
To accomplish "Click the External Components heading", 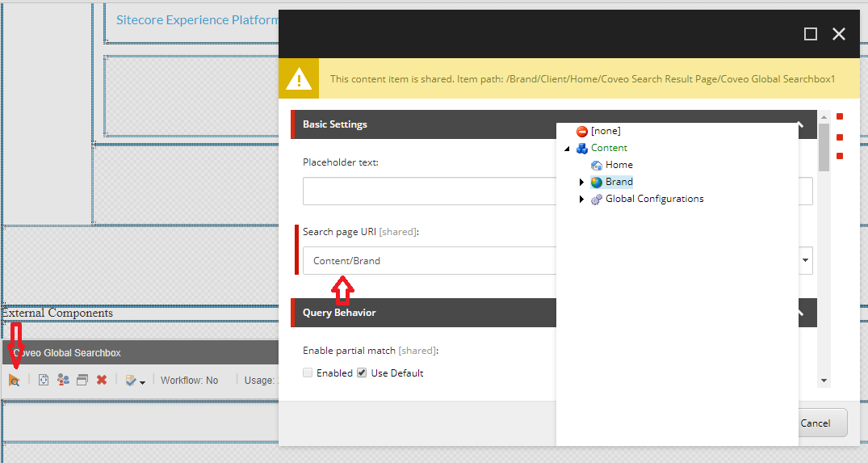I will tap(57, 313).
